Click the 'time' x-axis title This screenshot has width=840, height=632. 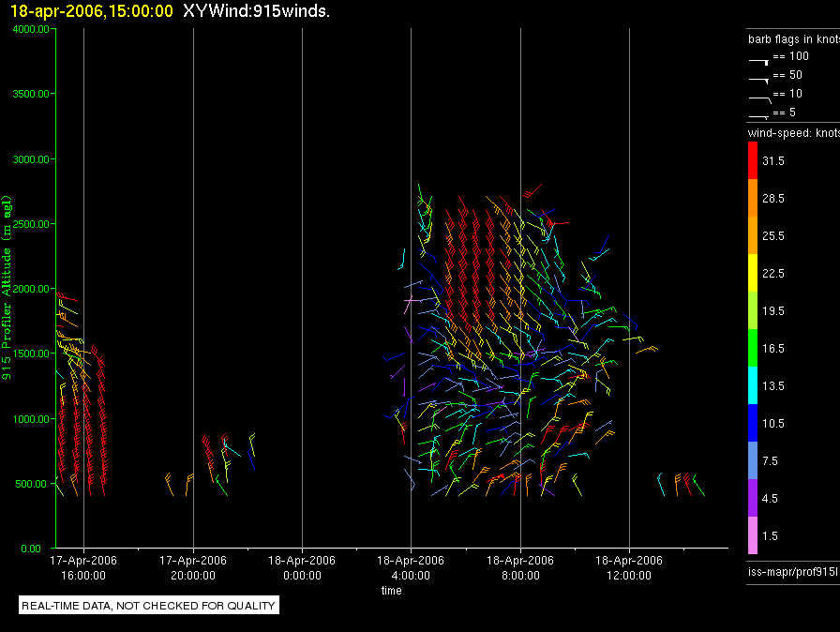(392, 590)
